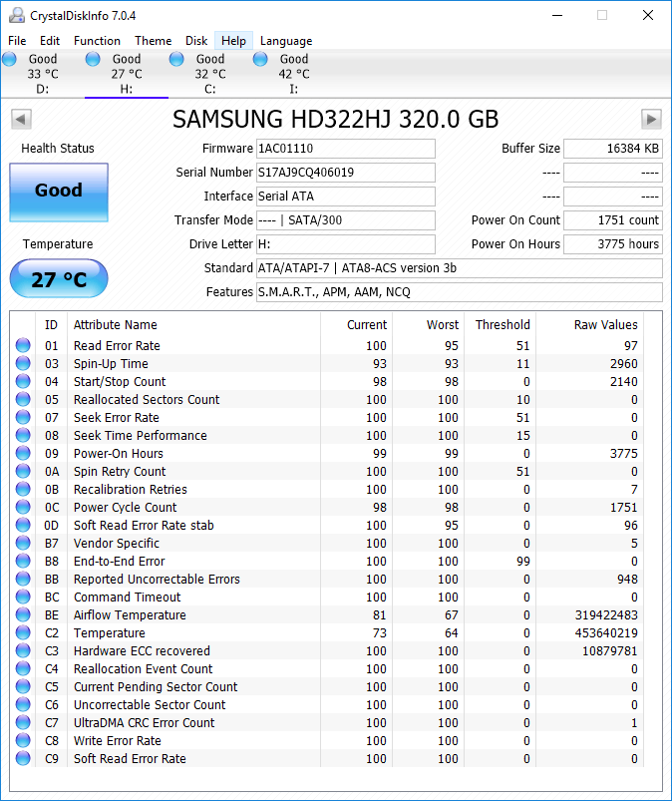This screenshot has width=672, height=801.
Task: Click status orb for Reported Uncorrectable Errors
Action: 23,579
